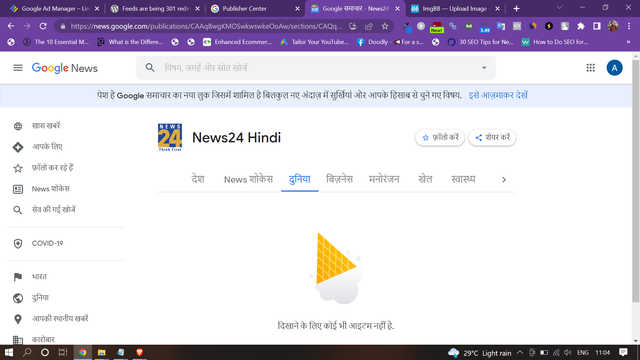640x360 pixels.
Task: Open 'Enhanced Ecommer...' bookmark
Action: [237, 42]
